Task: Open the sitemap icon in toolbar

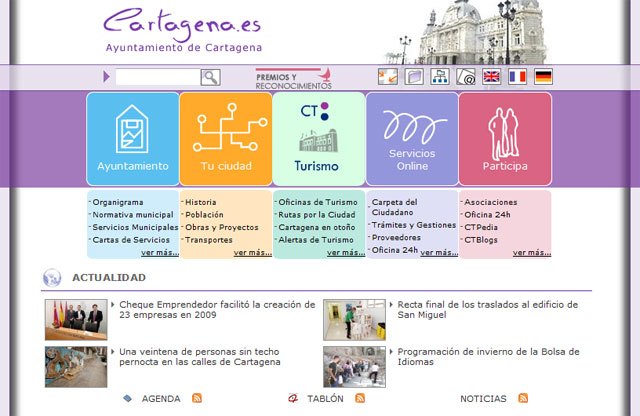Action: 440,77
